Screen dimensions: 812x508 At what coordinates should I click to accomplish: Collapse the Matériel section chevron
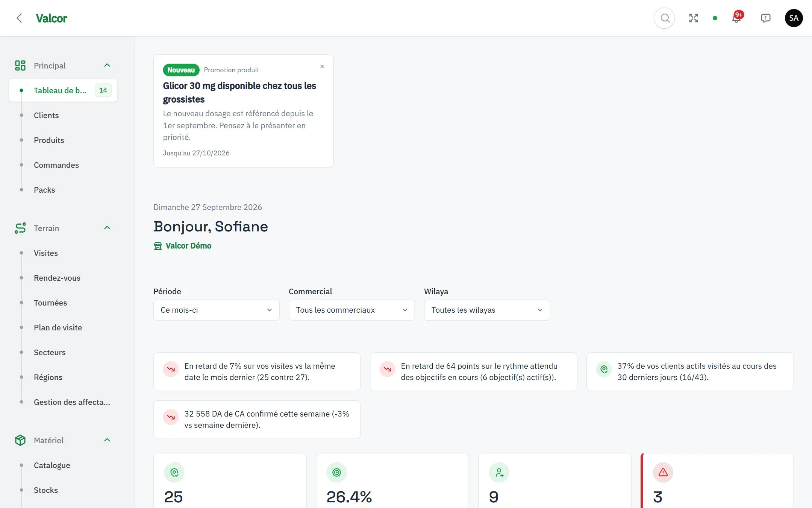(x=107, y=440)
